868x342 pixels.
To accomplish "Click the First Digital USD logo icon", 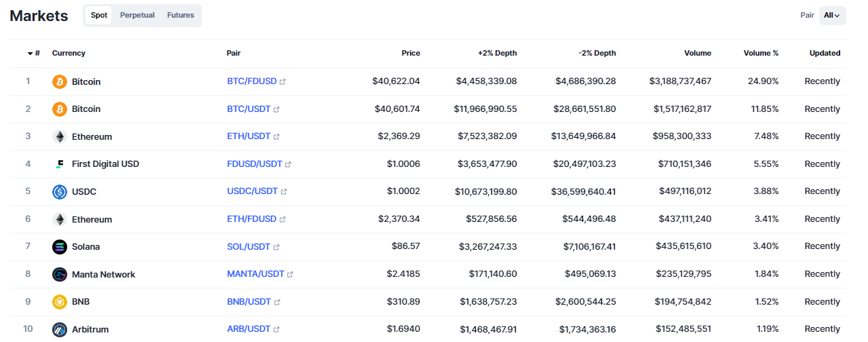I will pos(60,164).
